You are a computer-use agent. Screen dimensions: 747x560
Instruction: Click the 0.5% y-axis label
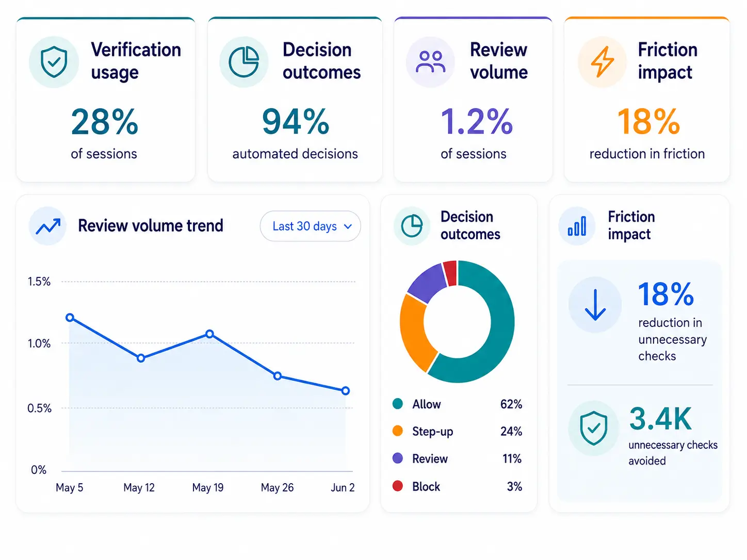39,408
